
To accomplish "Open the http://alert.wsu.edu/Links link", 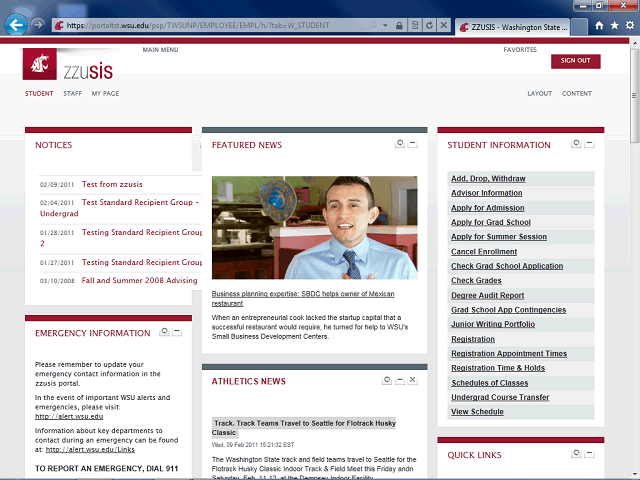I will pyautogui.click(x=90, y=450).
